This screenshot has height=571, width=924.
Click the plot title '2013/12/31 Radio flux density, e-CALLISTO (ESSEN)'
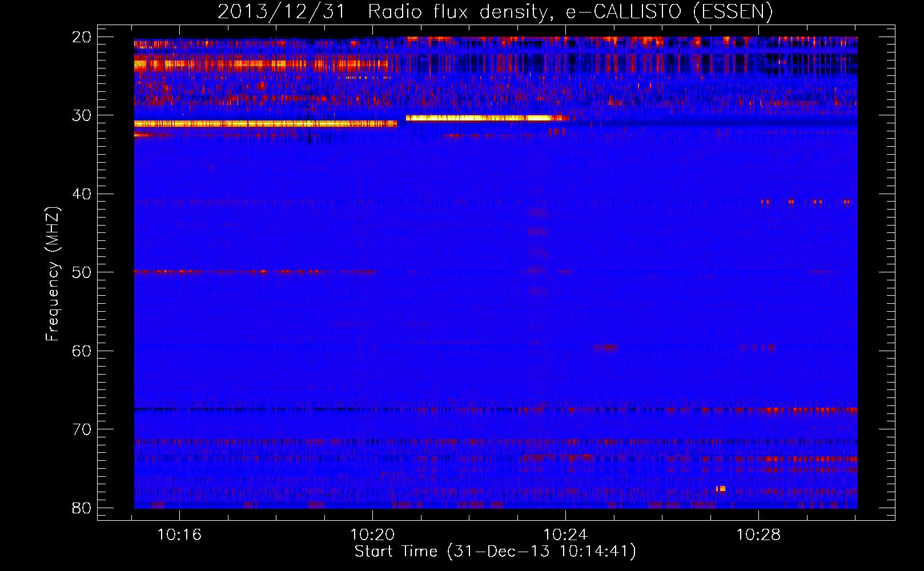495,11
